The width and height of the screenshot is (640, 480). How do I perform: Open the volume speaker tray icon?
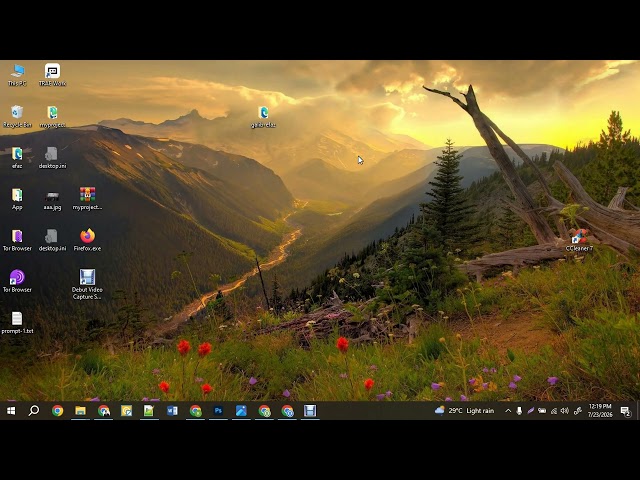pos(565,411)
